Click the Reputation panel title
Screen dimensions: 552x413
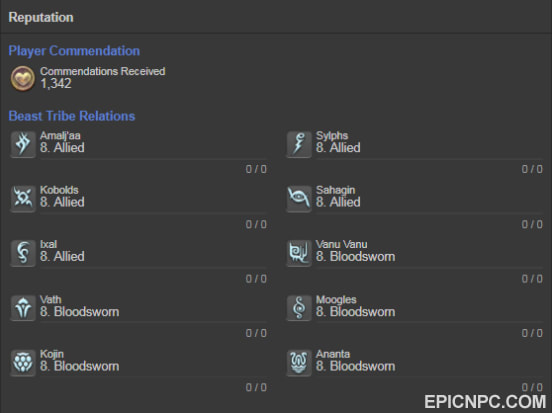tap(41, 18)
